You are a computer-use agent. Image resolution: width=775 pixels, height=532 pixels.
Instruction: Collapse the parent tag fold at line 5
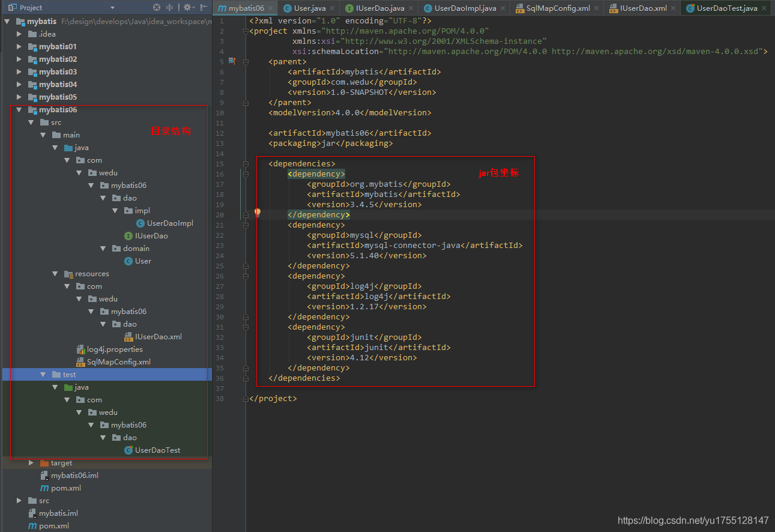(x=246, y=61)
